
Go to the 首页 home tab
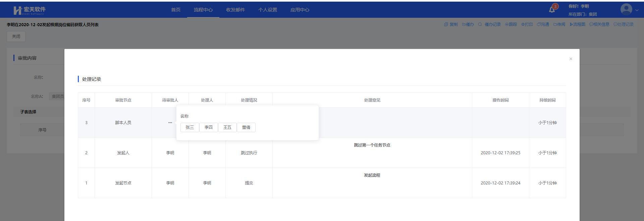point(176,10)
